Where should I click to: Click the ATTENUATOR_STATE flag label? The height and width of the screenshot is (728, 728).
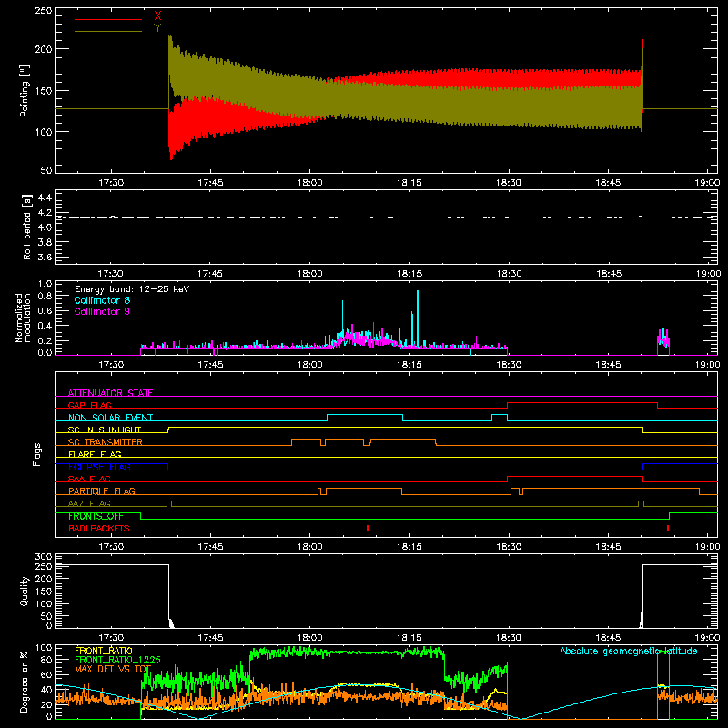pyautogui.click(x=110, y=393)
